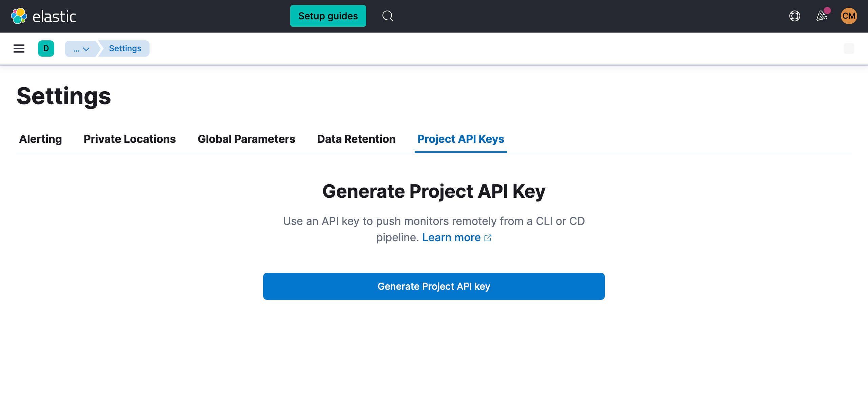The height and width of the screenshot is (401, 868).
Task: Click the hamburger menu icon
Action: 19,49
